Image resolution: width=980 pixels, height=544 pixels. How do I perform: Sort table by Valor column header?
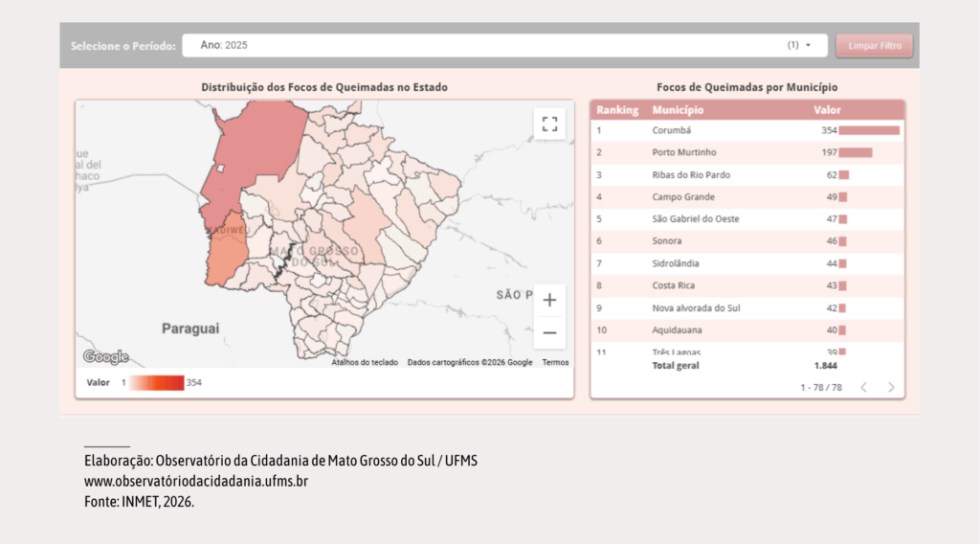tap(827, 110)
